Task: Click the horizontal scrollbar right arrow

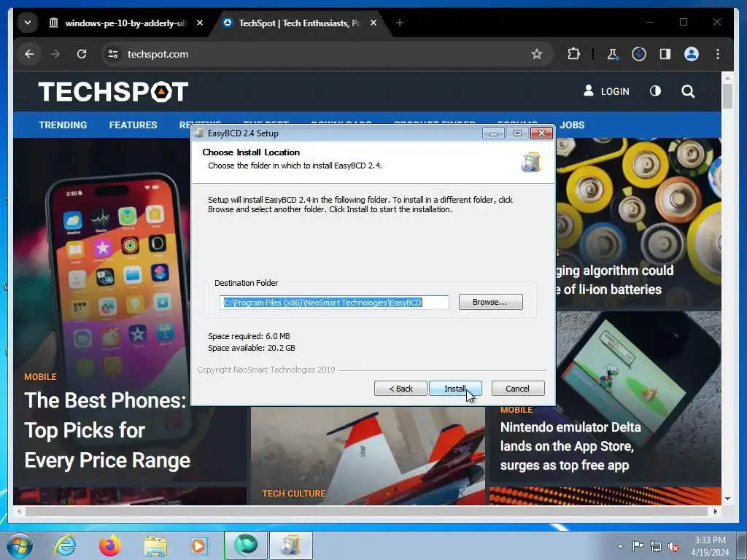Action: [x=715, y=511]
